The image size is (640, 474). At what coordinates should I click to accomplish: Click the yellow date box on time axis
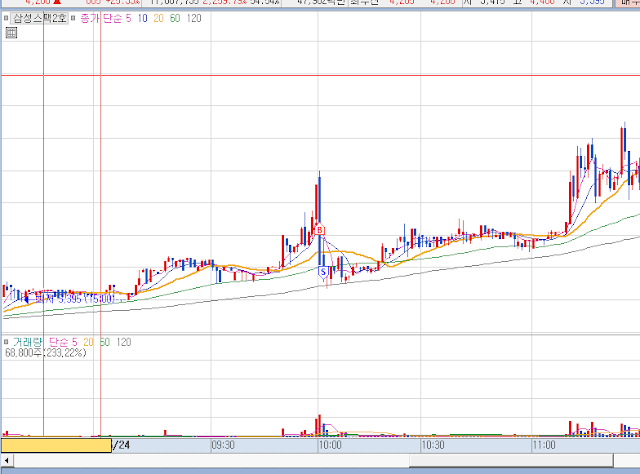[x=56, y=445]
